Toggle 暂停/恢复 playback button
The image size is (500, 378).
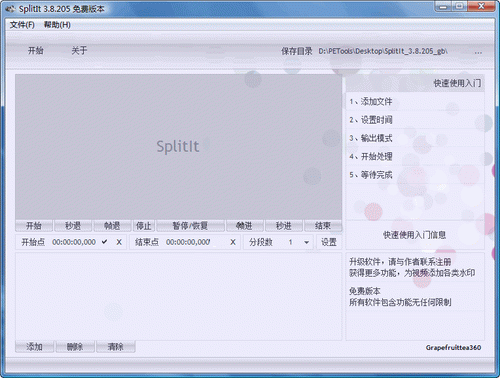190,226
